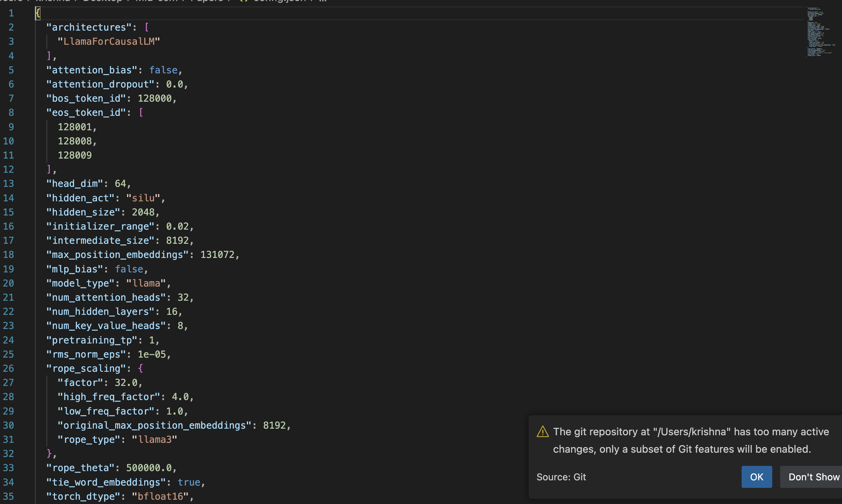
Task: Click the krishna breadcrumb entry
Action: click(53, 1)
